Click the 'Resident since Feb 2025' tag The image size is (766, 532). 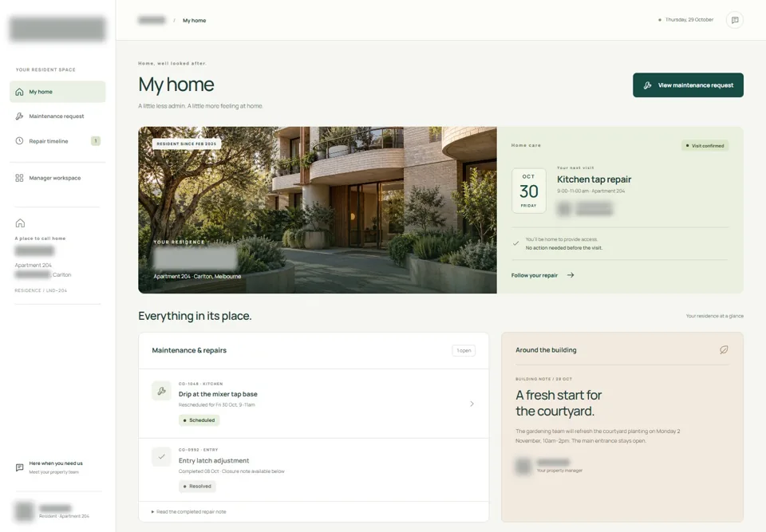[x=187, y=144]
